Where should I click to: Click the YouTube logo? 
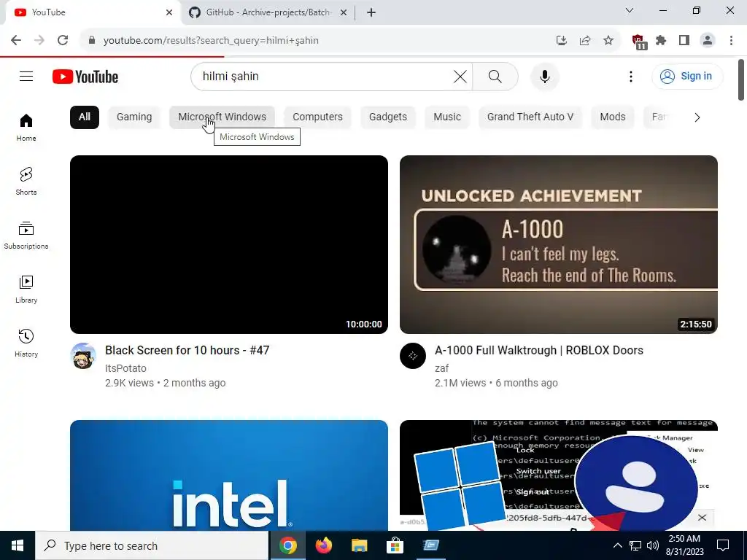coord(85,77)
